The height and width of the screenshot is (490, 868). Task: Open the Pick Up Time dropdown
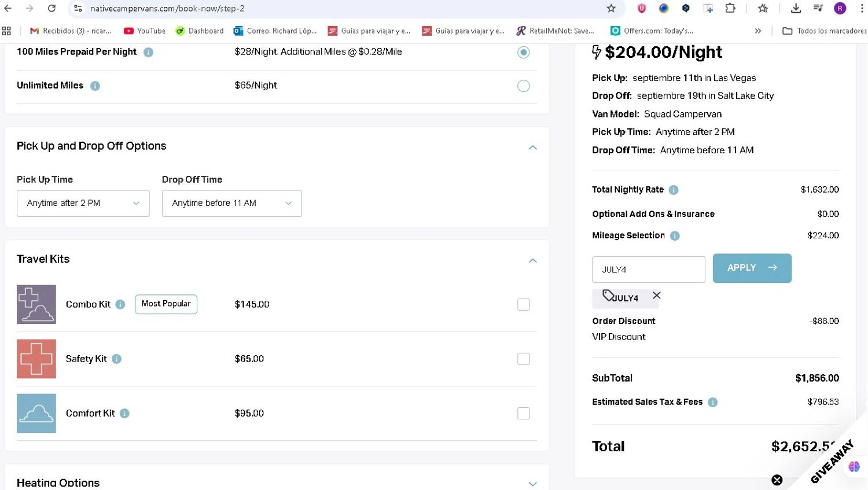pyautogui.click(x=83, y=203)
